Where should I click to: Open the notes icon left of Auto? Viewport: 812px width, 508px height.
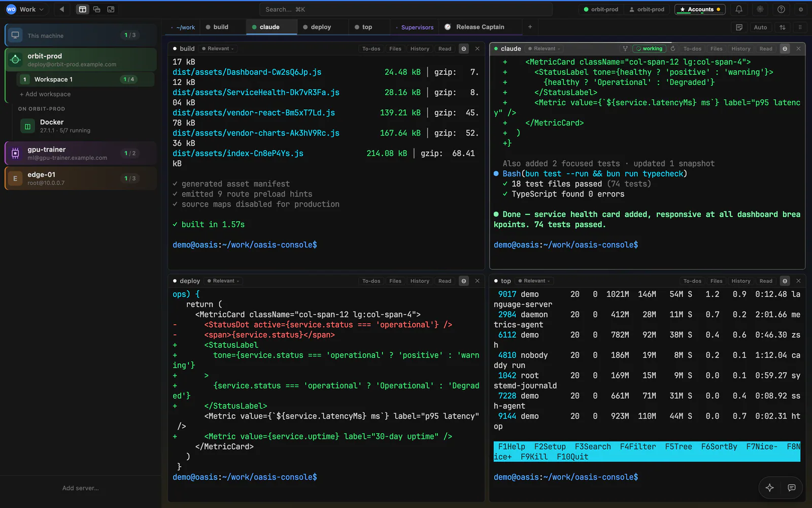coord(739,27)
